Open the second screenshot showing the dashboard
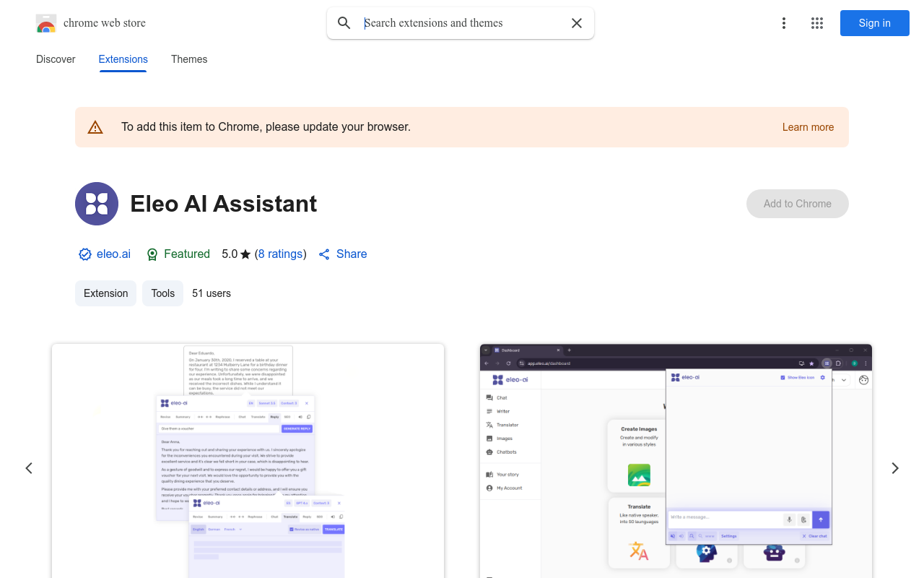 pos(676,461)
